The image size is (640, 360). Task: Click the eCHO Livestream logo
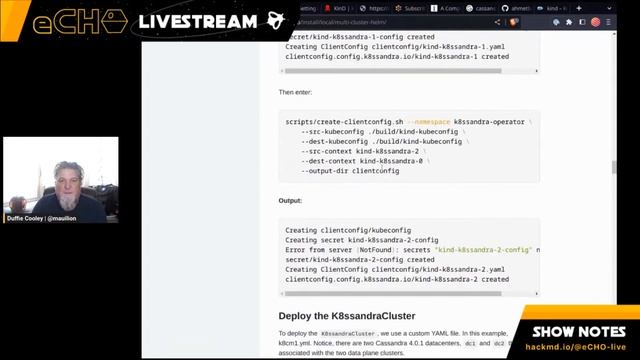[159, 21]
